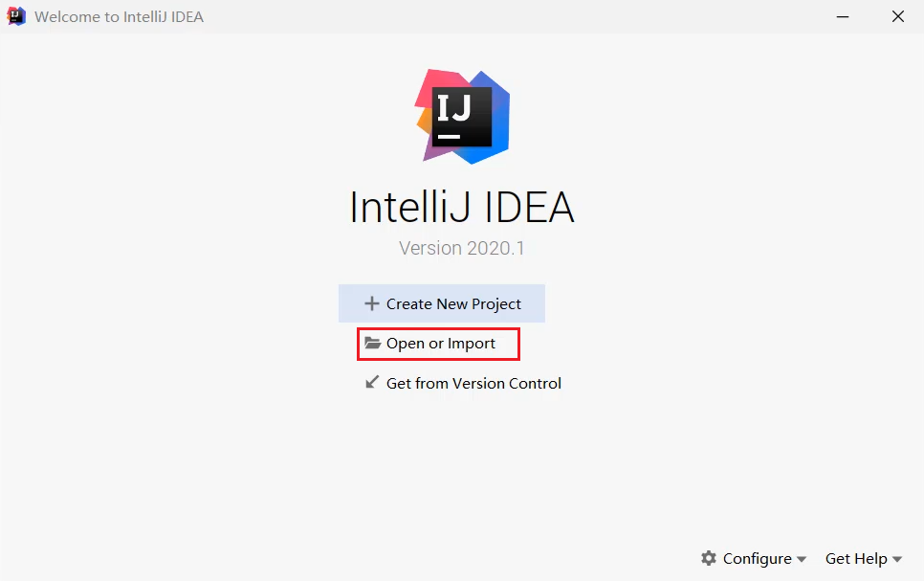The width and height of the screenshot is (924, 581).
Task: Click the folder icon beside Open or Import
Action: 373,344
